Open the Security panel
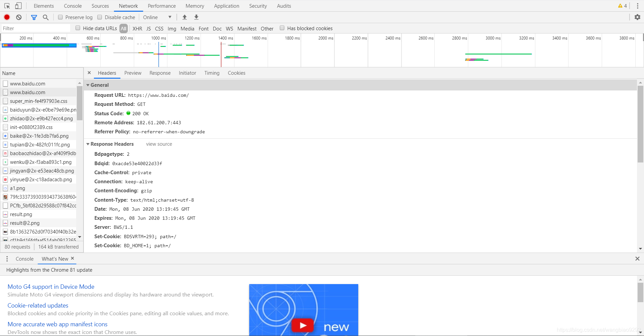The width and height of the screenshot is (644, 336). point(258,6)
